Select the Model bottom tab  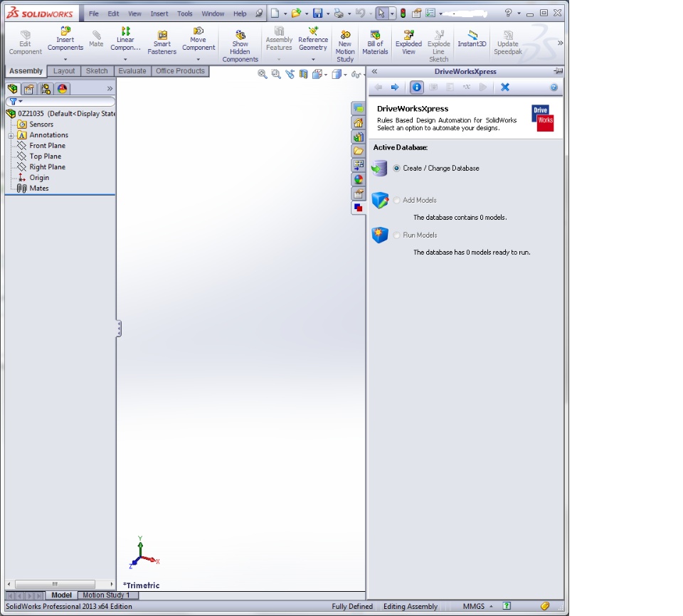61,595
